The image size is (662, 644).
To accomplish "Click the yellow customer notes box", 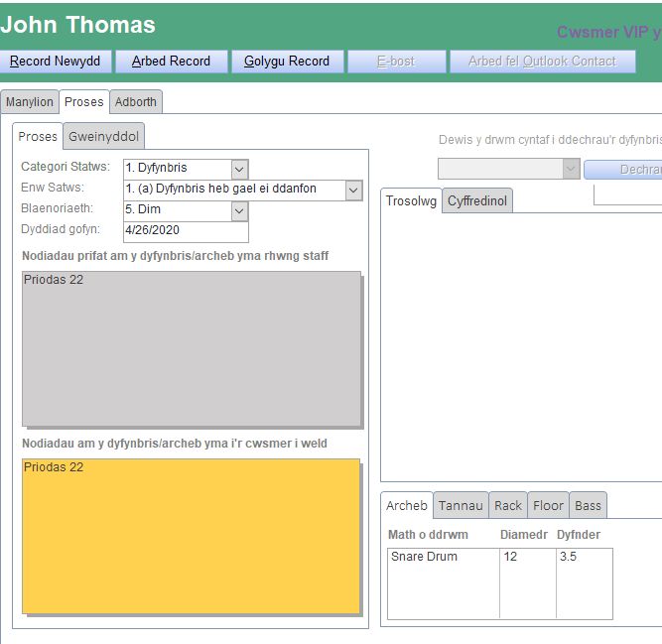I will [191, 536].
